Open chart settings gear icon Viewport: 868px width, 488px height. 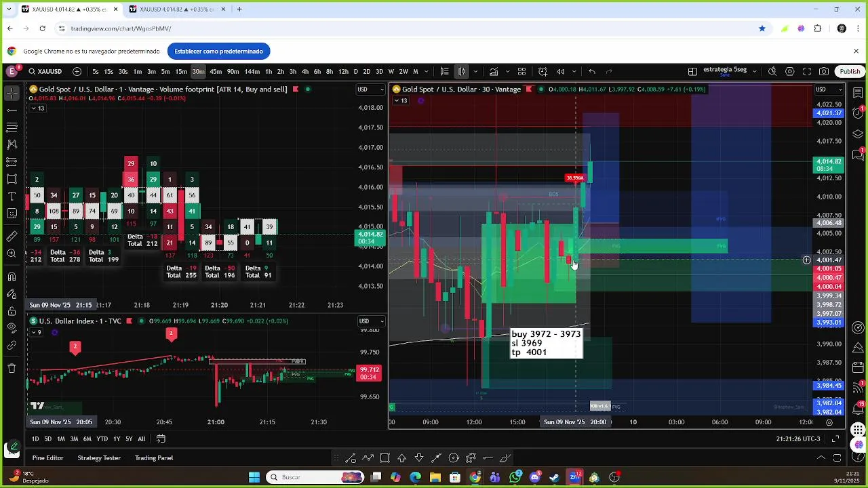click(790, 71)
